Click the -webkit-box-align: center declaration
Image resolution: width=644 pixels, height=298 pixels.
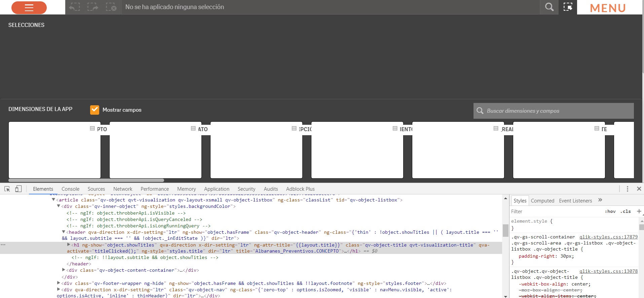pyautogui.click(x=555, y=284)
